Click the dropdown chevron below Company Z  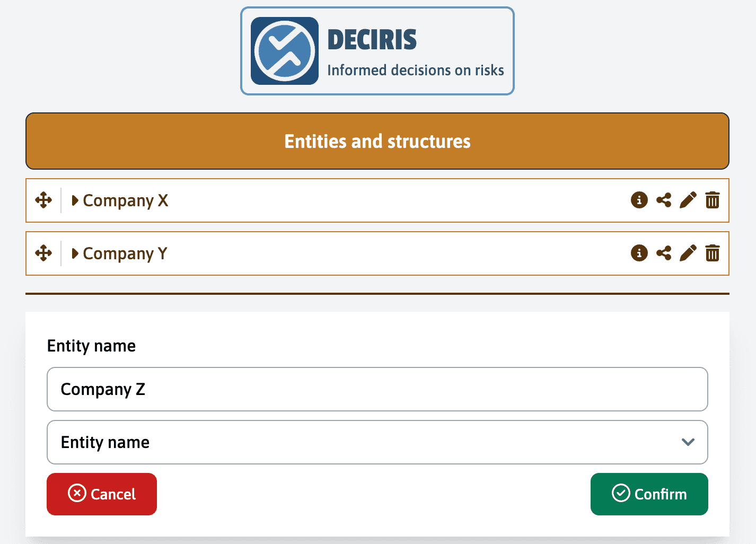point(688,442)
